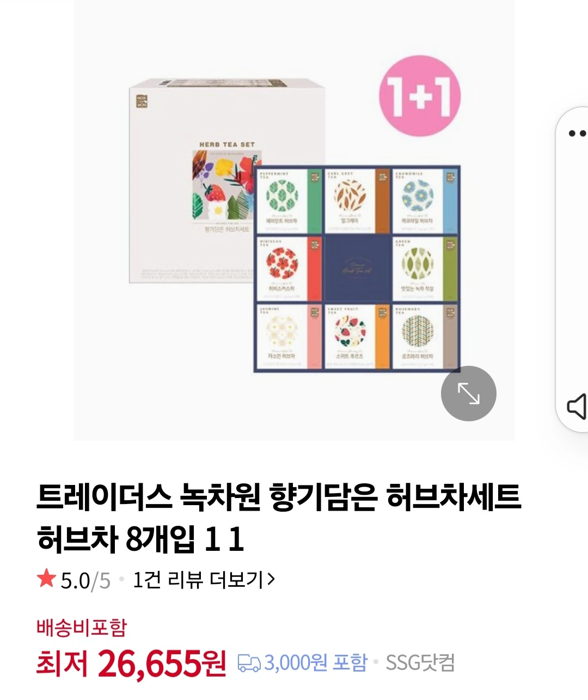Tap the red star rating icon
588x700 pixels.
(x=47, y=579)
